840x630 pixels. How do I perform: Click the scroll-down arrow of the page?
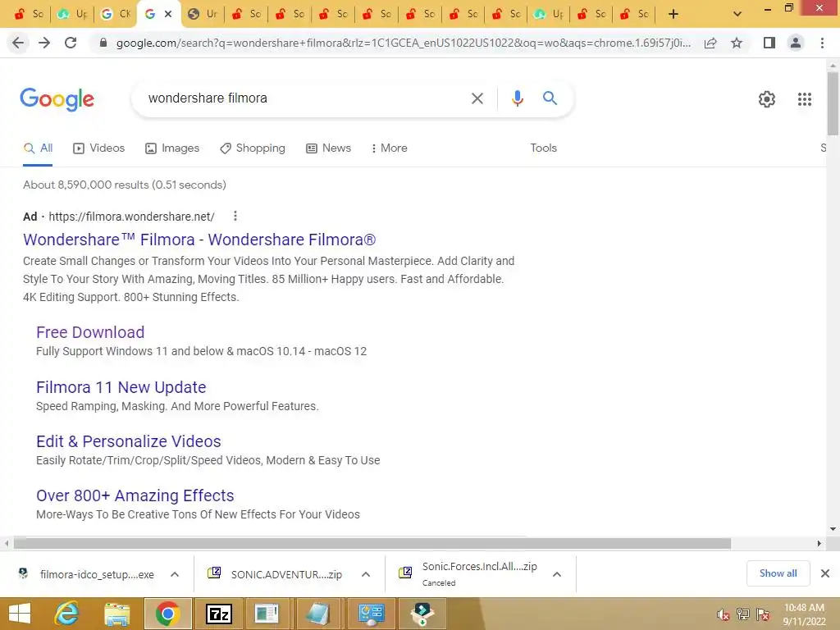tap(833, 529)
